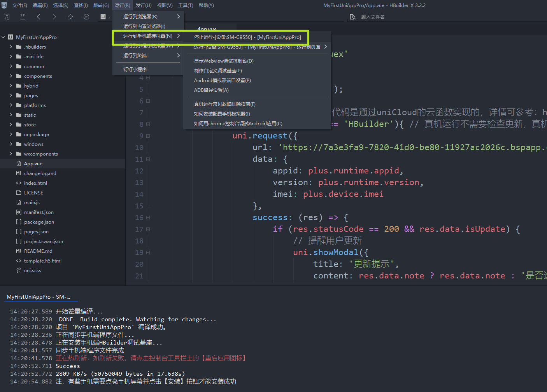Viewport: 547px width, 392px height.
Task: Expand the common folder
Action: [x=11, y=66]
